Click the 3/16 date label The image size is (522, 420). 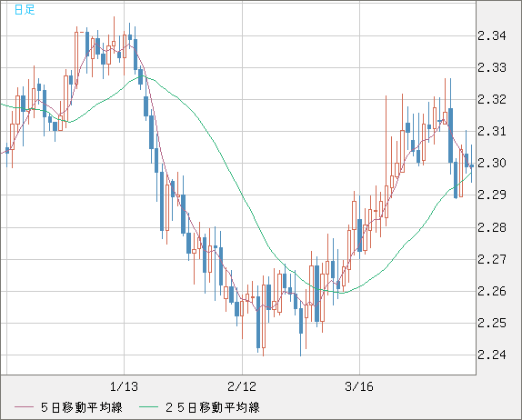point(359,386)
